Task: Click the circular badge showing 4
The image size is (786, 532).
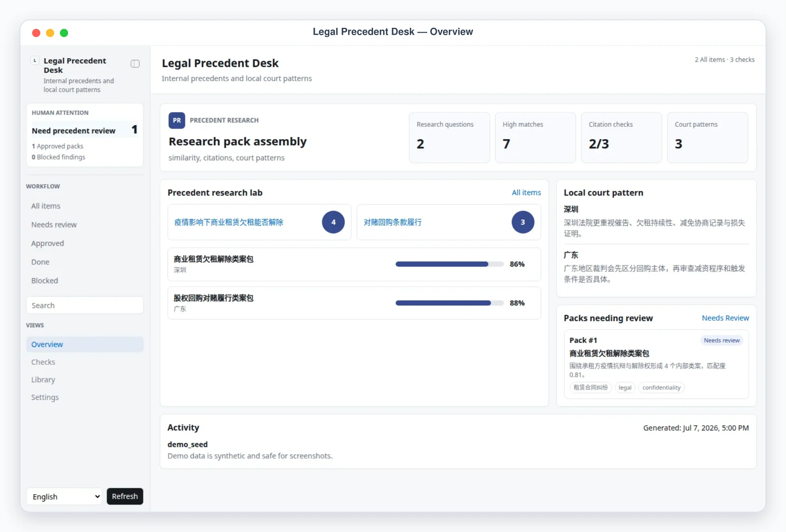Action: tap(333, 222)
